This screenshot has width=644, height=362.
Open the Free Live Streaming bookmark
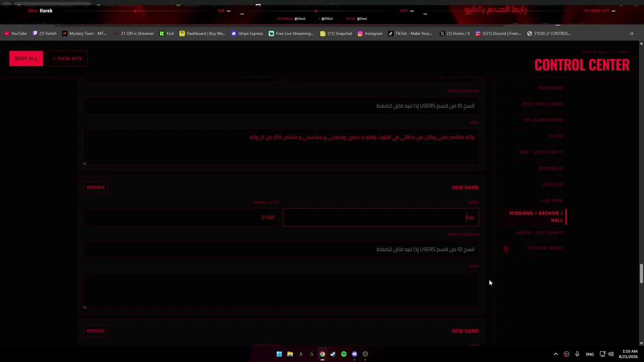click(x=291, y=34)
